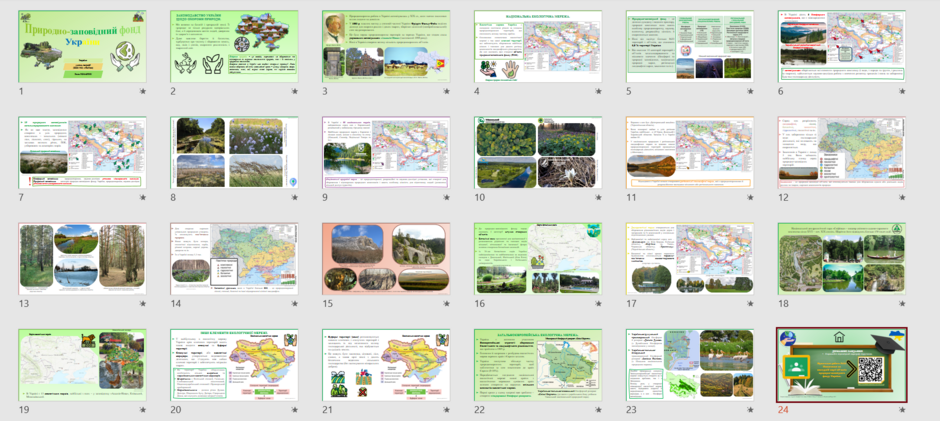Click slide number label "1"
The image size is (940, 421).
20,91
